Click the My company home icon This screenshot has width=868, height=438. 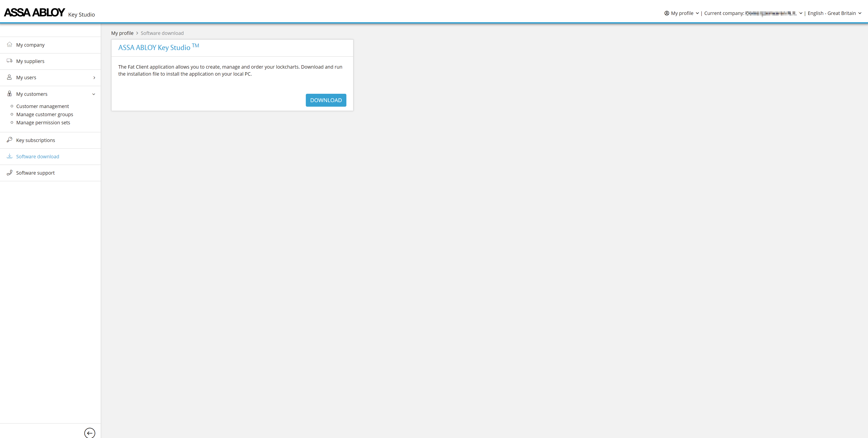[x=10, y=44]
